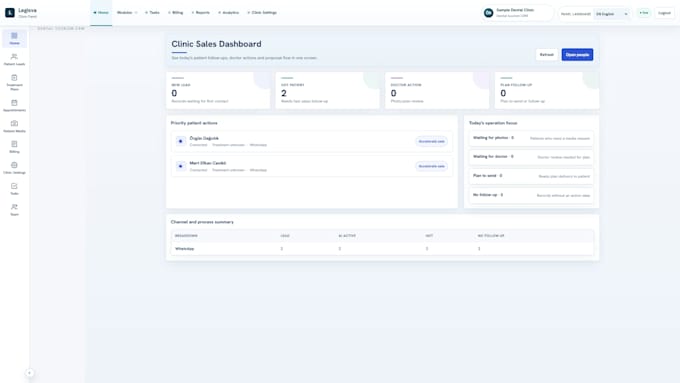
Task: Expand the Modules dropdown menu
Action: [x=127, y=13]
